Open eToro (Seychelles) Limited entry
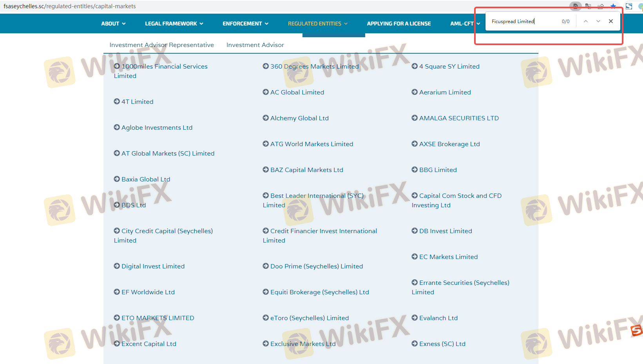643x364 pixels. click(x=309, y=318)
